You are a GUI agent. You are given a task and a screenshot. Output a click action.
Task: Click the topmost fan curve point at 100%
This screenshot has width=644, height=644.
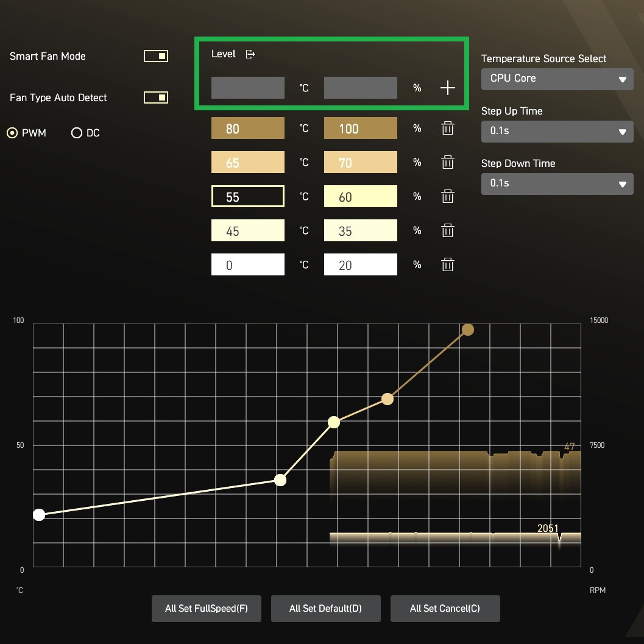[x=468, y=330]
